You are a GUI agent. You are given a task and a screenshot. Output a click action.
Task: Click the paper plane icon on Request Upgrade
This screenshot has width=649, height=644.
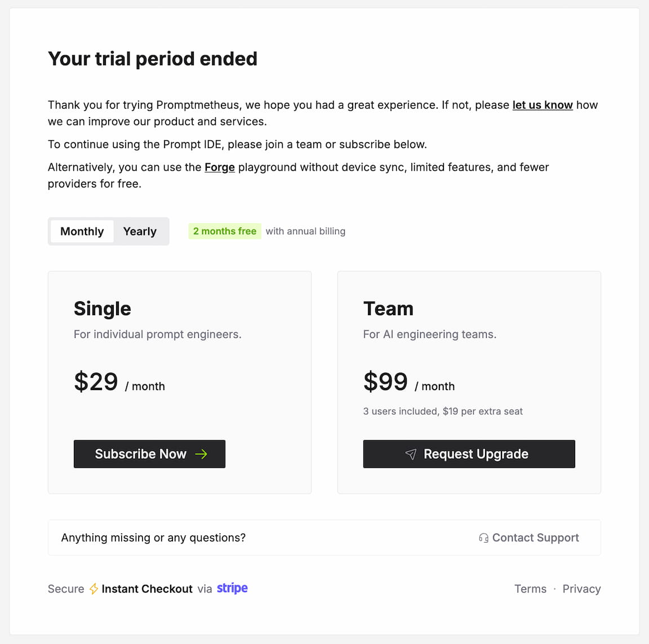point(411,454)
